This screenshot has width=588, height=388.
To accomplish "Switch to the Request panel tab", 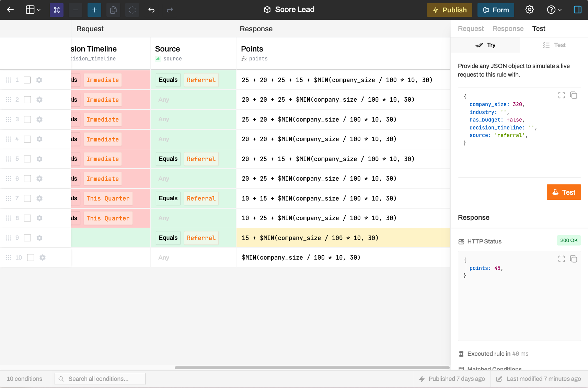I will tap(471, 29).
